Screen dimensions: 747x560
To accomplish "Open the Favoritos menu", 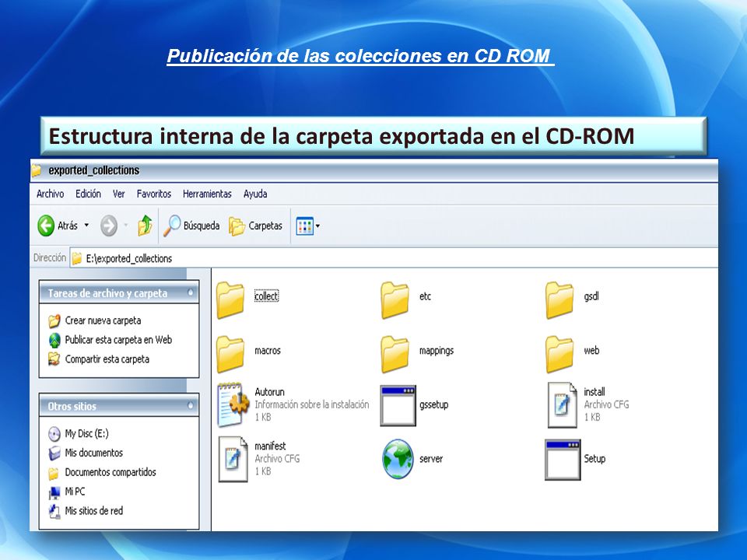I will coord(154,194).
